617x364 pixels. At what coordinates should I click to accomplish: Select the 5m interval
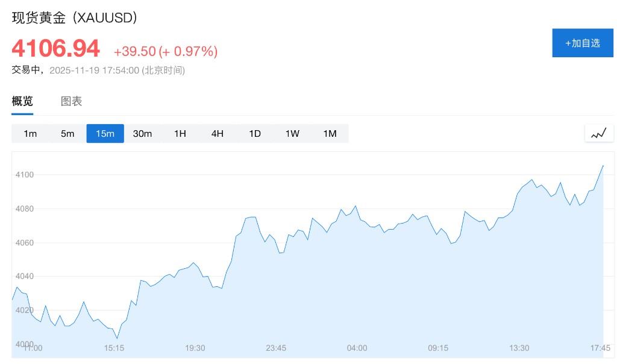67,134
